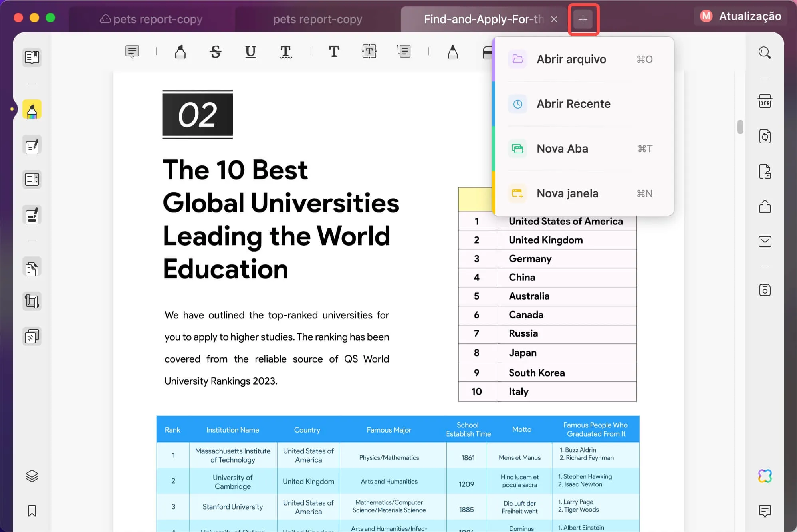Select the Underline tool
Screen dimensions: 797x532
(x=250, y=52)
